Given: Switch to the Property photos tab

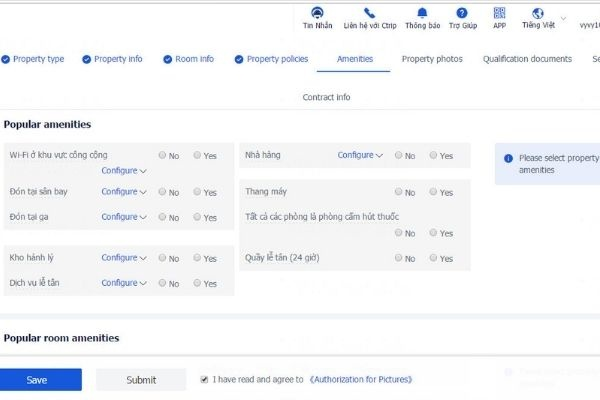Looking at the screenshot, I should (432, 59).
